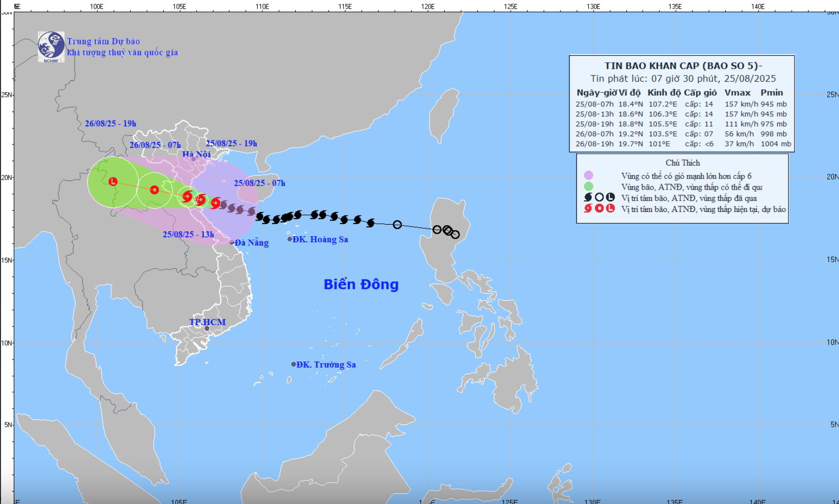Click the 'Vĩ độ' column header
The image size is (839, 504).
630,93
